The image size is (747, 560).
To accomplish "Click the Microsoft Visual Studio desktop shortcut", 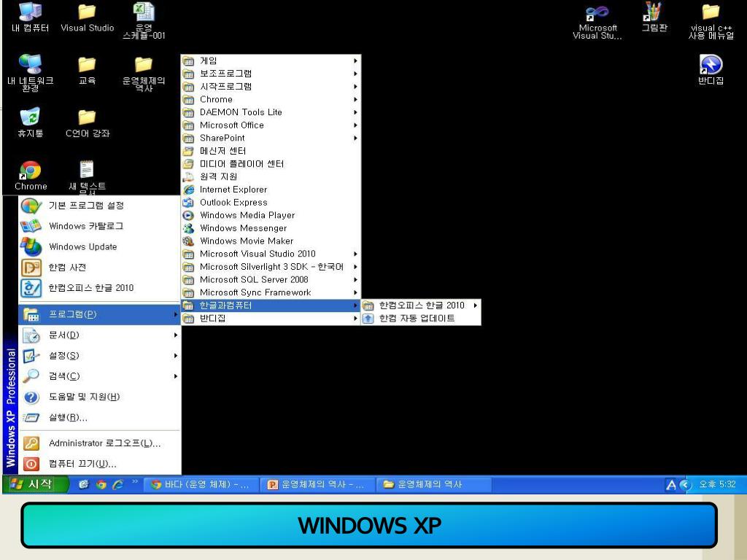I will 597,22.
